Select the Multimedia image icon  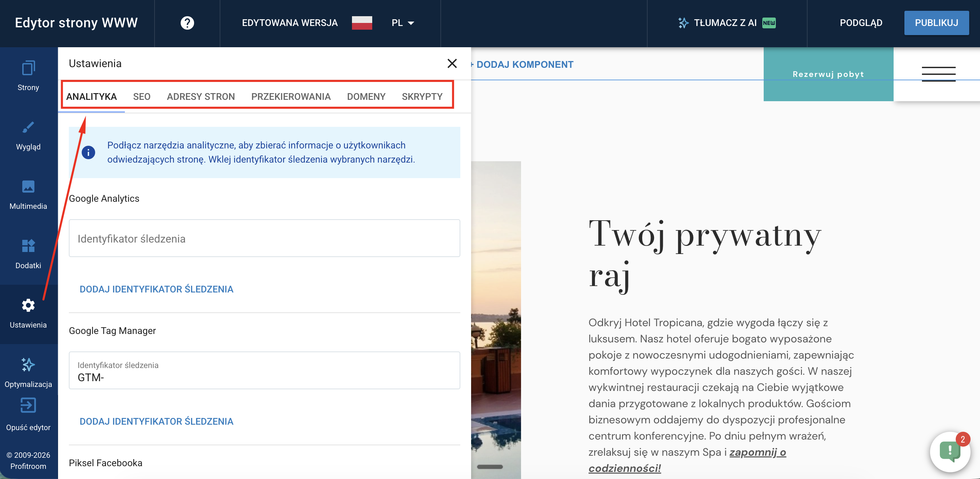[x=28, y=187]
